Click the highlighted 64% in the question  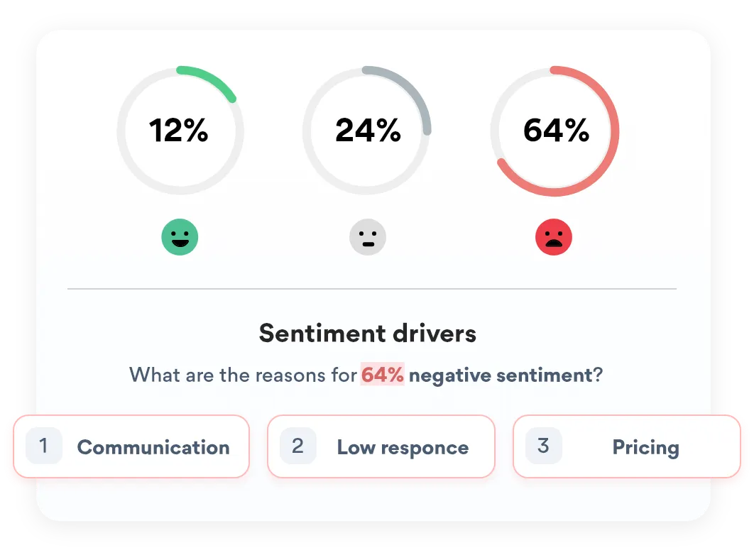pos(383,374)
